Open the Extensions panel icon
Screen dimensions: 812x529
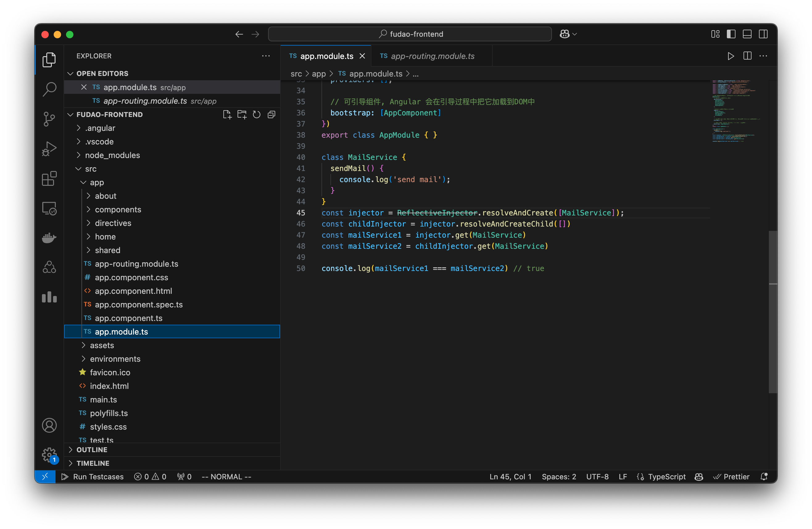point(49,178)
